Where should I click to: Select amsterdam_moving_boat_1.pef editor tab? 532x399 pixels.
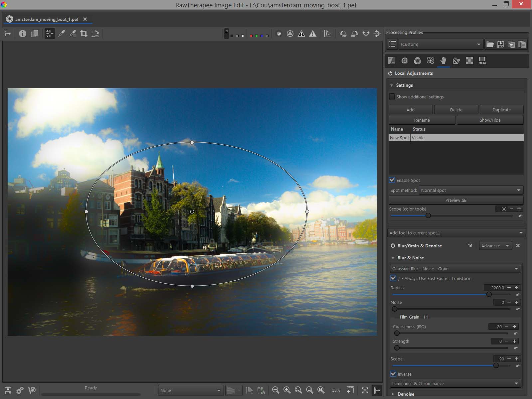(x=47, y=19)
